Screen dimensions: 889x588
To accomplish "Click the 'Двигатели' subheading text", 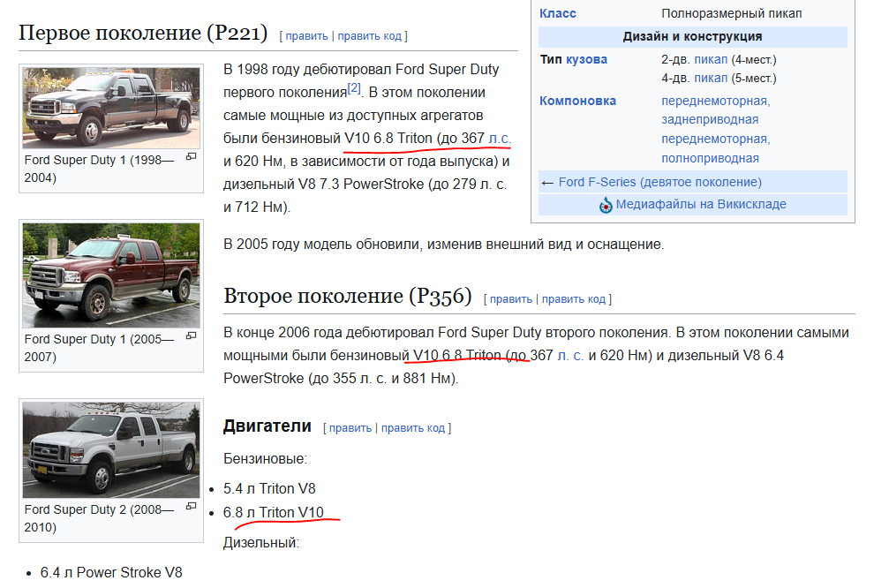I will click(267, 426).
